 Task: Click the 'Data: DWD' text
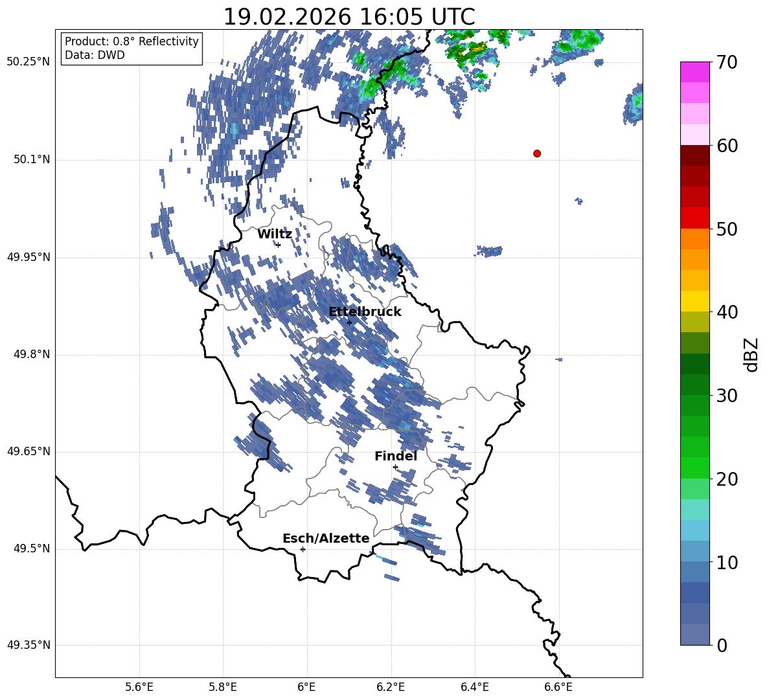(x=95, y=55)
